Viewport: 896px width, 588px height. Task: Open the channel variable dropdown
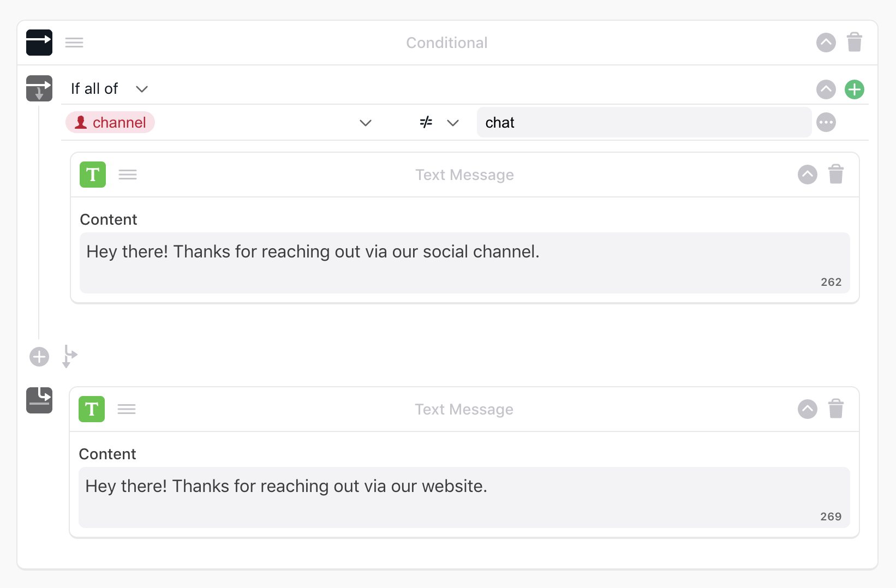[x=365, y=123]
